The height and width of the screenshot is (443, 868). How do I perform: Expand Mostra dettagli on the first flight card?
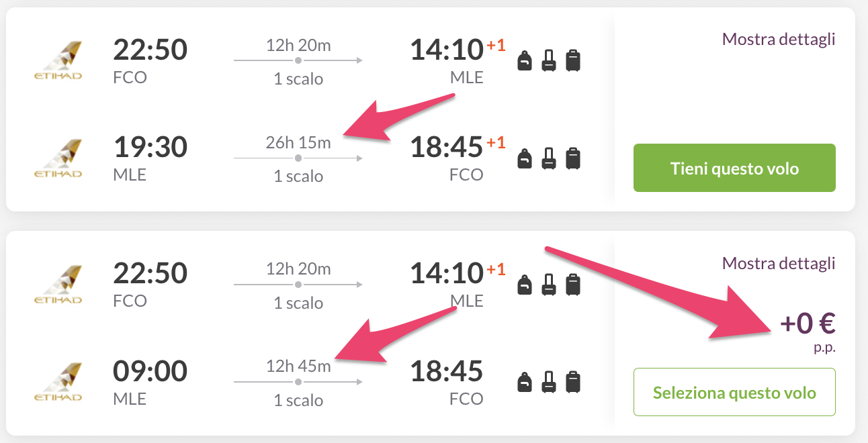[779, 39]
